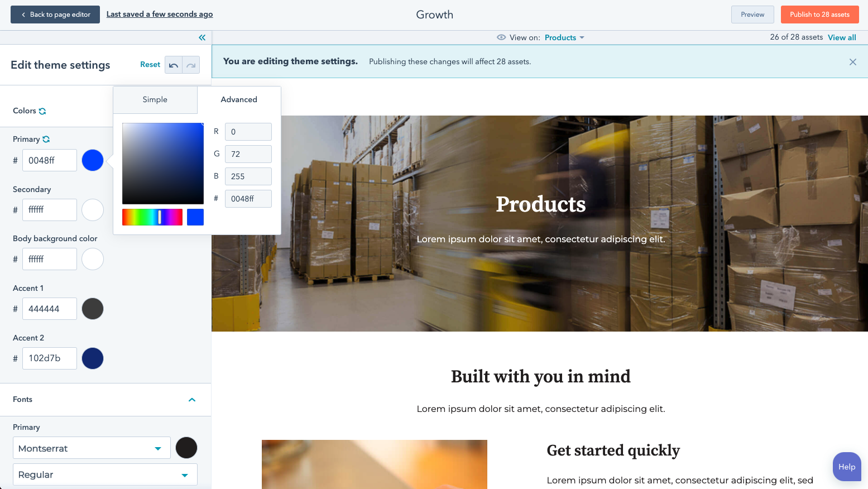Open the Products view-on dropdown
This screenshot has height=489, width=868.
pyautogui.click(x=564, y=37)
